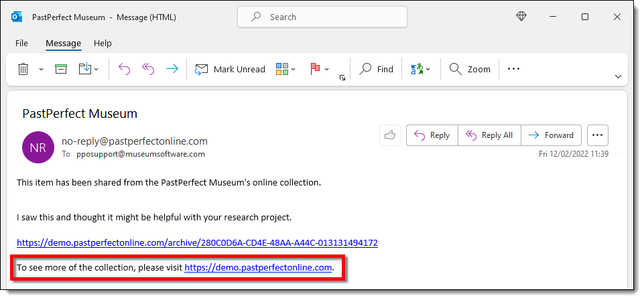Expand the ribbon display options chevron

pos(618,77)
